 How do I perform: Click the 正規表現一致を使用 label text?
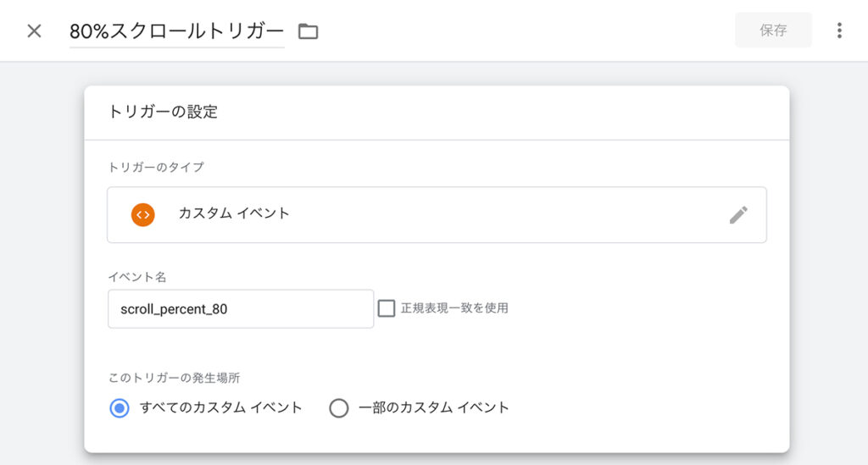pos(454,308)
